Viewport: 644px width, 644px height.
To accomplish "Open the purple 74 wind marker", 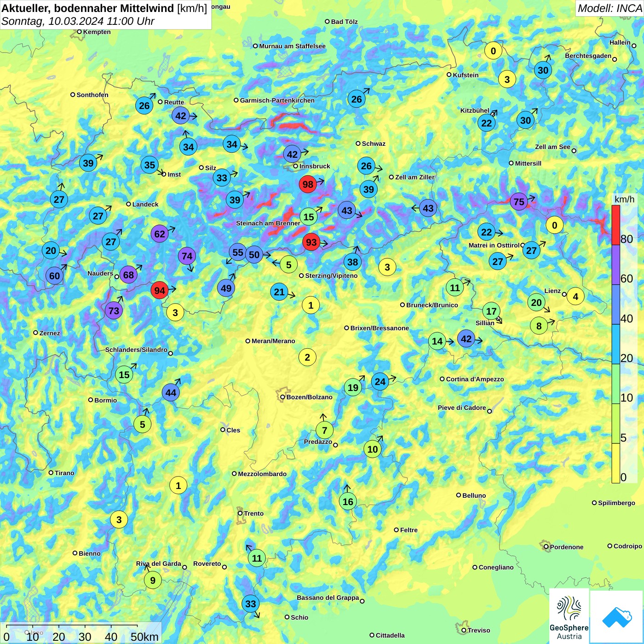I will coord(187,256).
